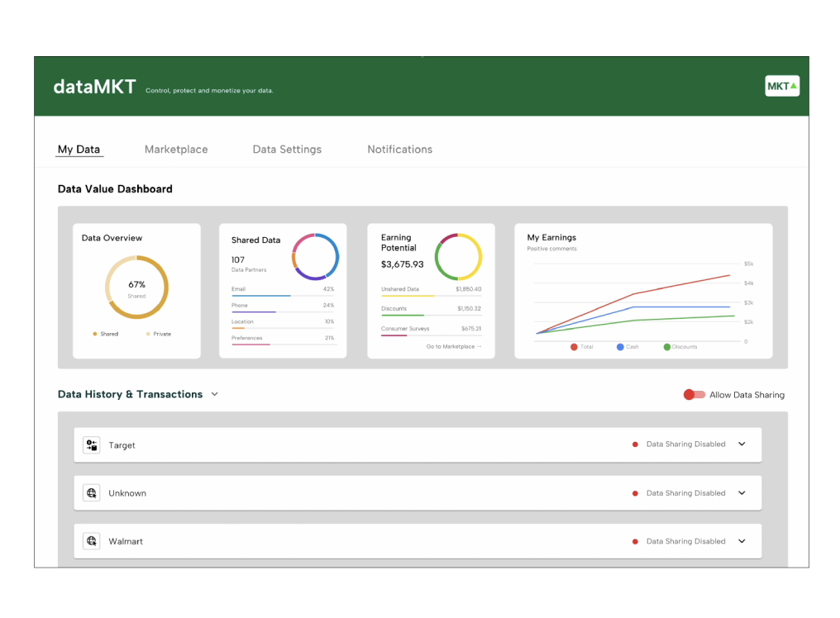Follow the Go to Marketplace link
The height and width of the screenshot is (618, 840).
[454, 347]
